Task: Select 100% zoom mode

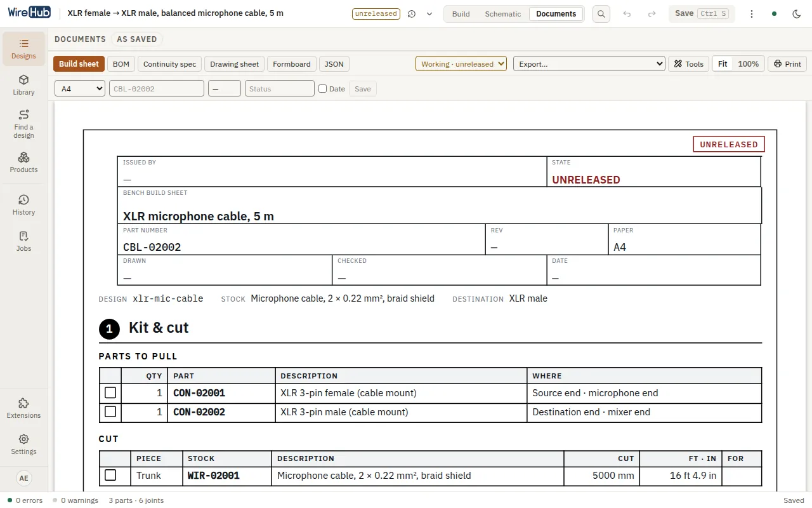Action: coord(748,63)
